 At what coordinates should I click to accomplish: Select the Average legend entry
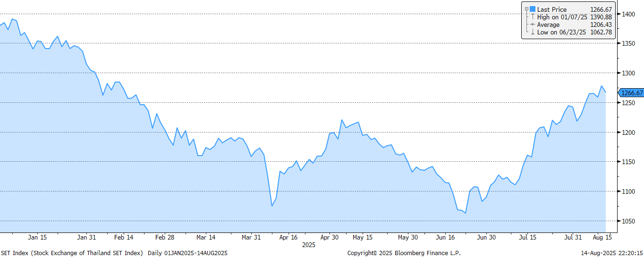(x=548, y=25)
